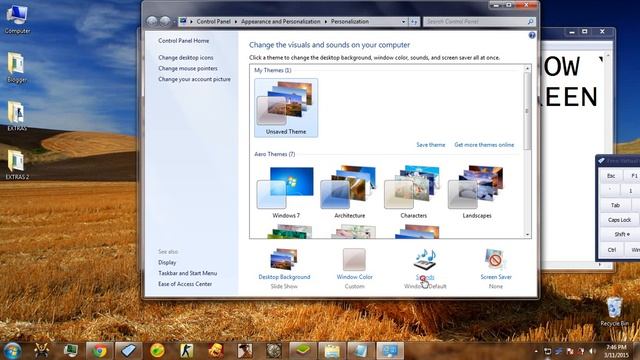
Task: Expand the Control Panel breadcrumb arrow
Action: pos(236,22)
